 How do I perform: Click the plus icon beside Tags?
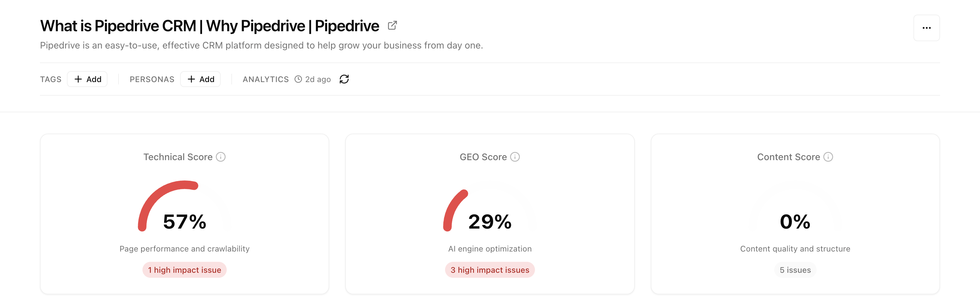click(x=78, y=79)
